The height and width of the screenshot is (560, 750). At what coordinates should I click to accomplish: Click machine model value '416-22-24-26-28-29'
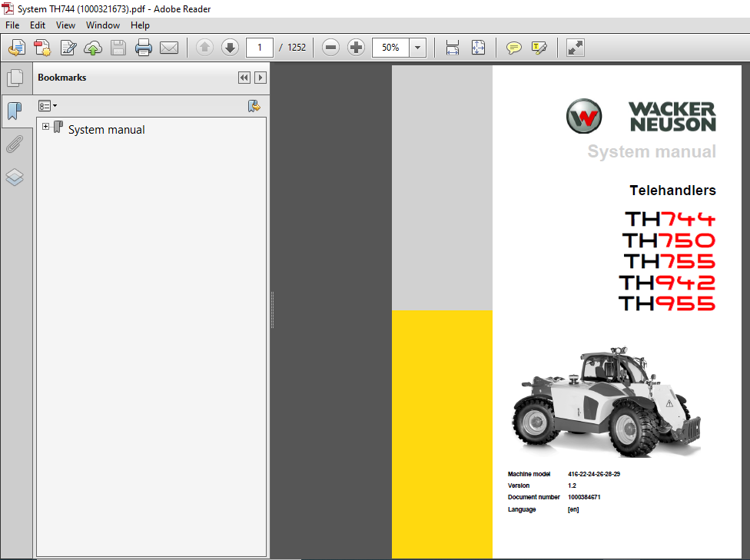click(x=594, y=475)
